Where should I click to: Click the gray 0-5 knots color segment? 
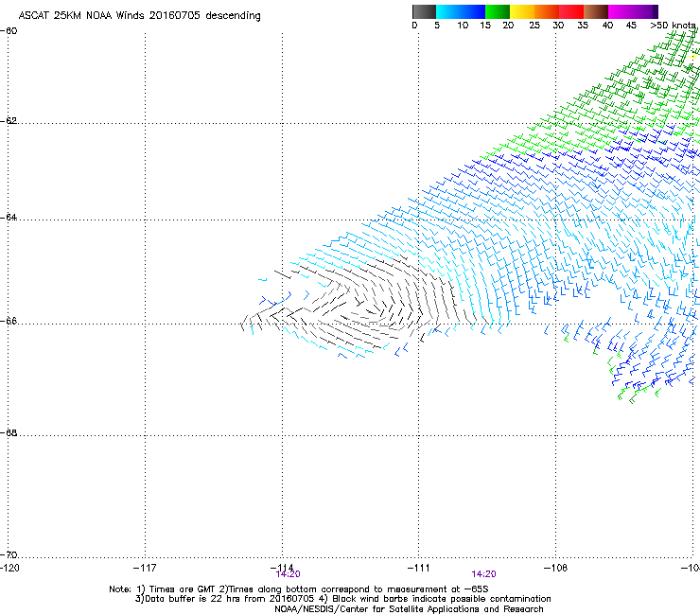424,11
